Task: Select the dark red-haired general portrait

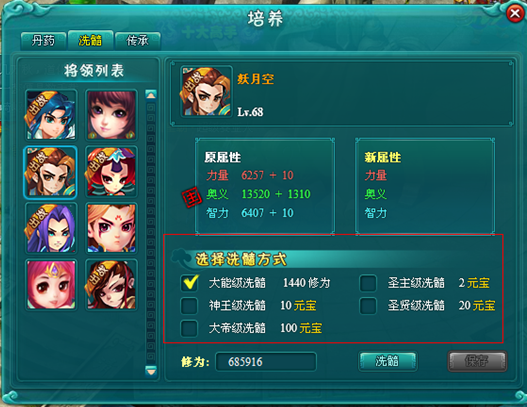Action: click(x=111, y=285)
